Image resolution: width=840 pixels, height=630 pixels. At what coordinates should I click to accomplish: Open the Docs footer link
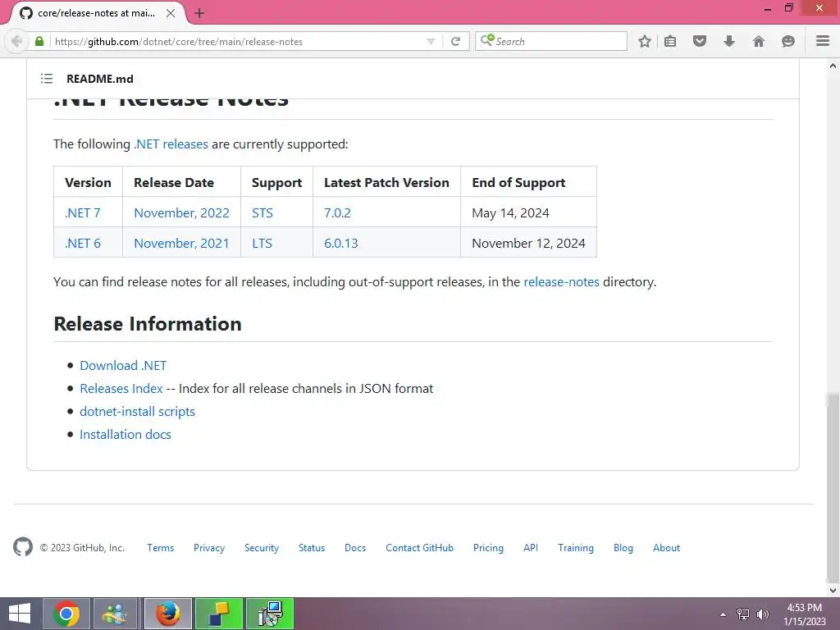[355, 547]
